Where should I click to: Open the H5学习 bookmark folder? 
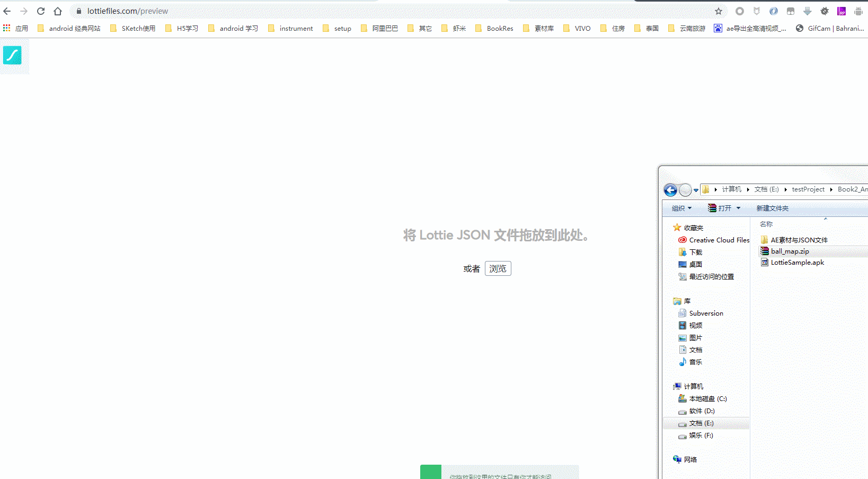pyautogui.click(x=182, y=28)
